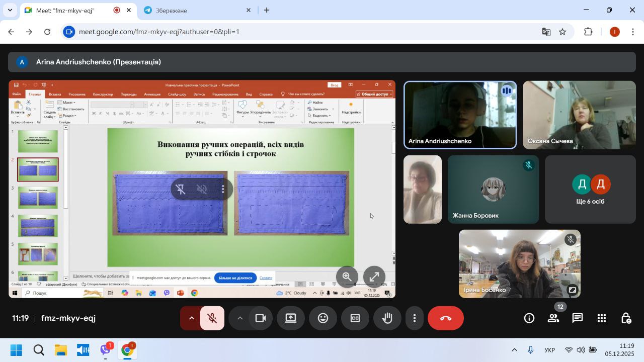Click the Ще 6 осіб participants tile
Image resolution: width=644 pixels, height=362 pixels.
pyautogui.click(x=590, y=190)
